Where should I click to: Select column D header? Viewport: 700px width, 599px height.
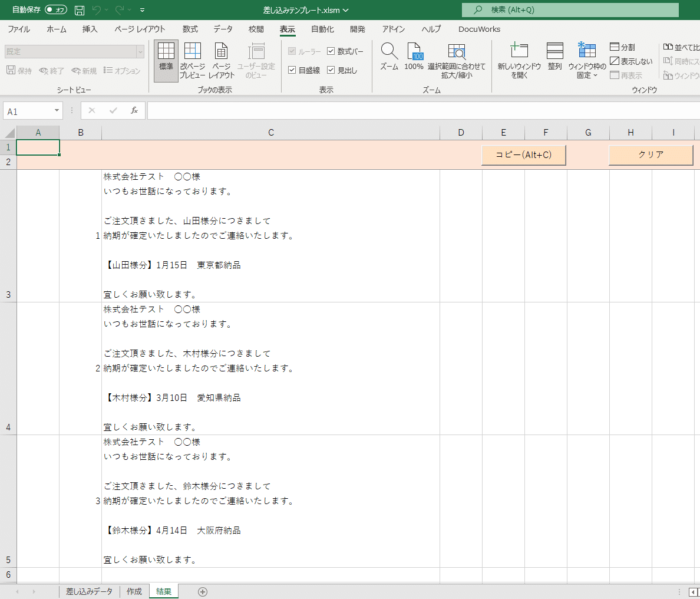pyautogui.click(x=461, y=133)
